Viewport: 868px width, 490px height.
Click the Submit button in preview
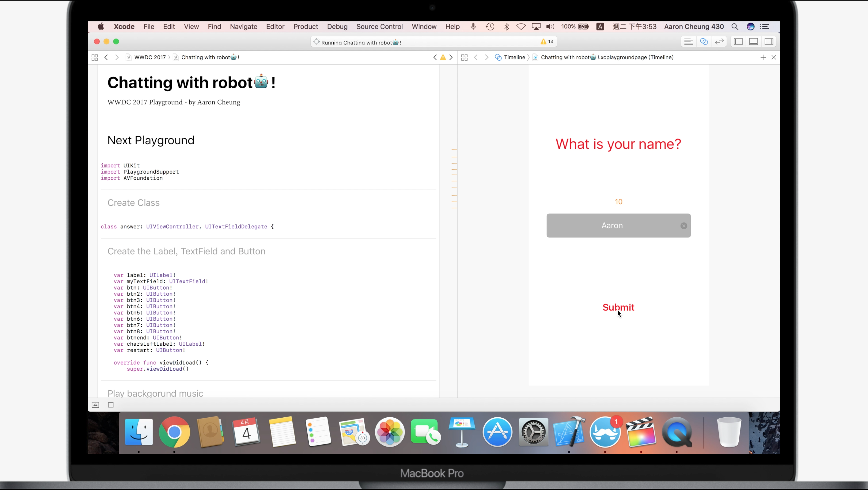618,307
